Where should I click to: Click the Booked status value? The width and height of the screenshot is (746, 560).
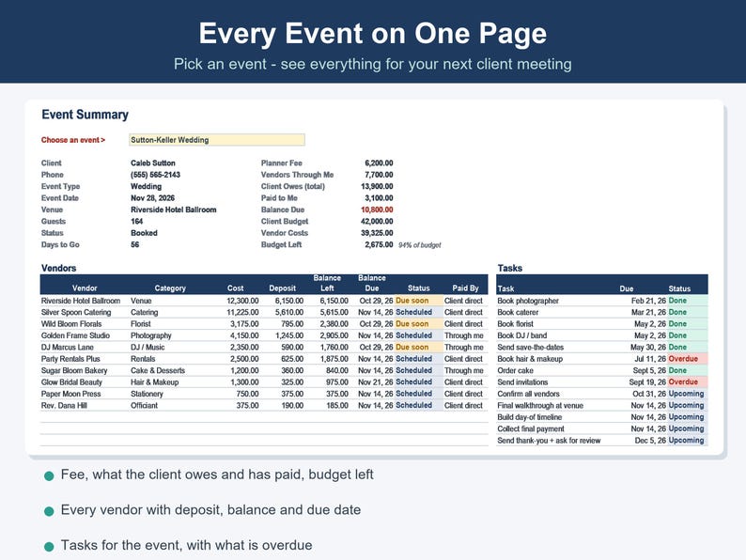[144, 233]
